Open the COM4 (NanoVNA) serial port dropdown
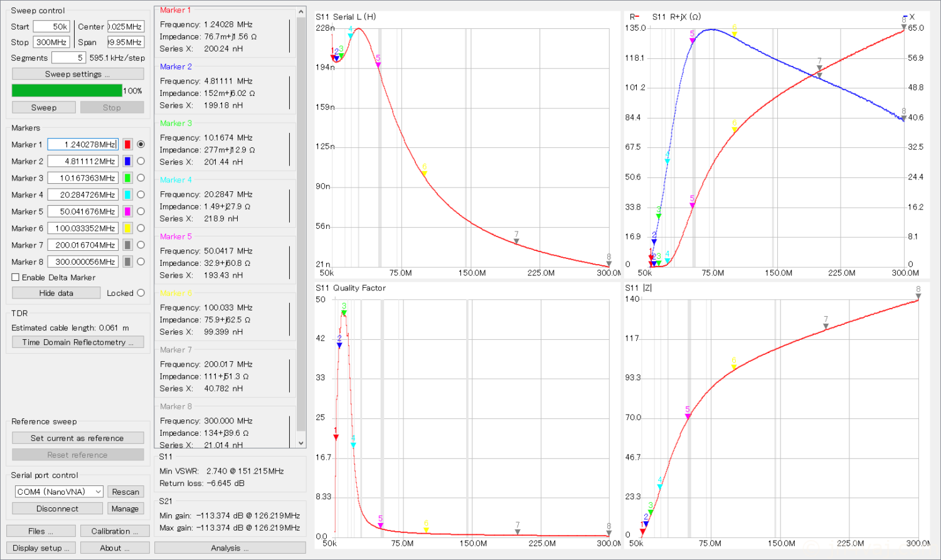Viewport: 941px width, 560px height. 59,492
